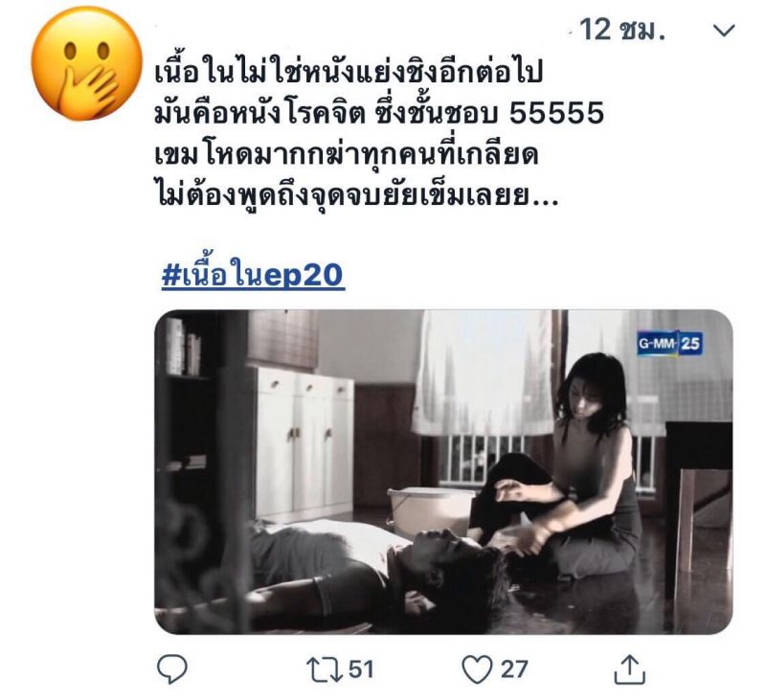766x700 pixels.
Task: Click the 12 ชม. timestamp
Action: pyautogui.click(x=622, y=30)
